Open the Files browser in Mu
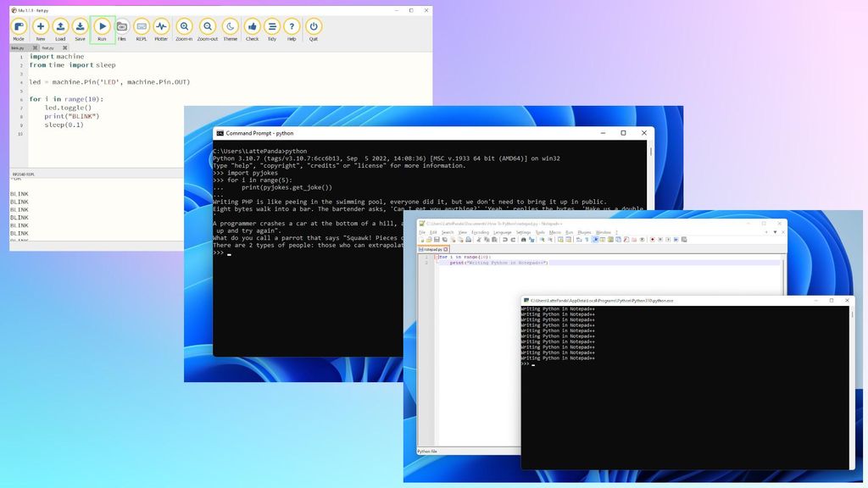This screenshot has width=868, height=488. click(121, 27)
